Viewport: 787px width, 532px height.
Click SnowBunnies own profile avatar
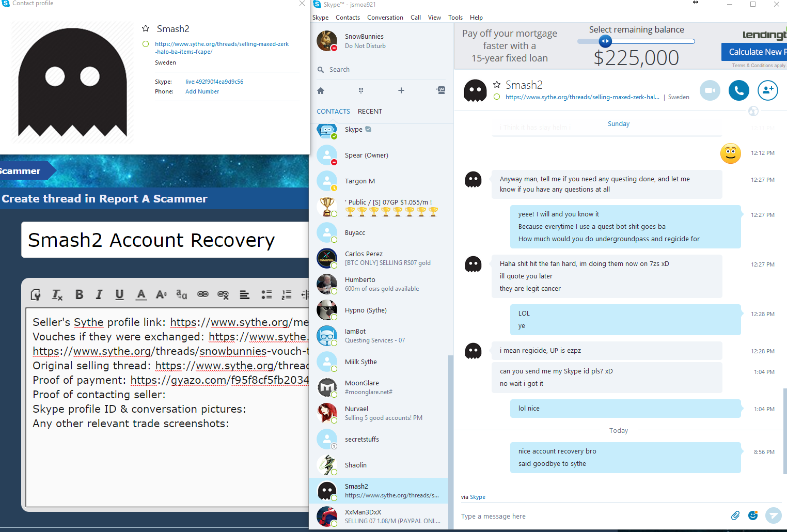pos(327,41)
